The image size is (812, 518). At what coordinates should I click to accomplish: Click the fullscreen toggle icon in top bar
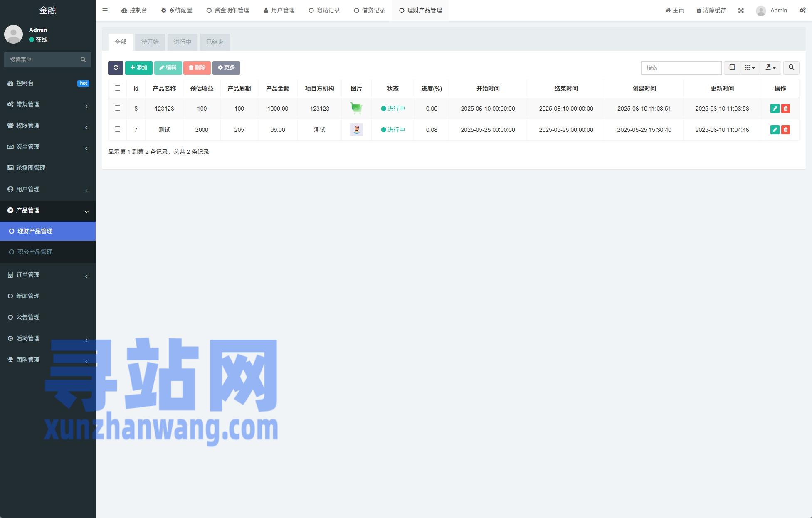(741, 10)
